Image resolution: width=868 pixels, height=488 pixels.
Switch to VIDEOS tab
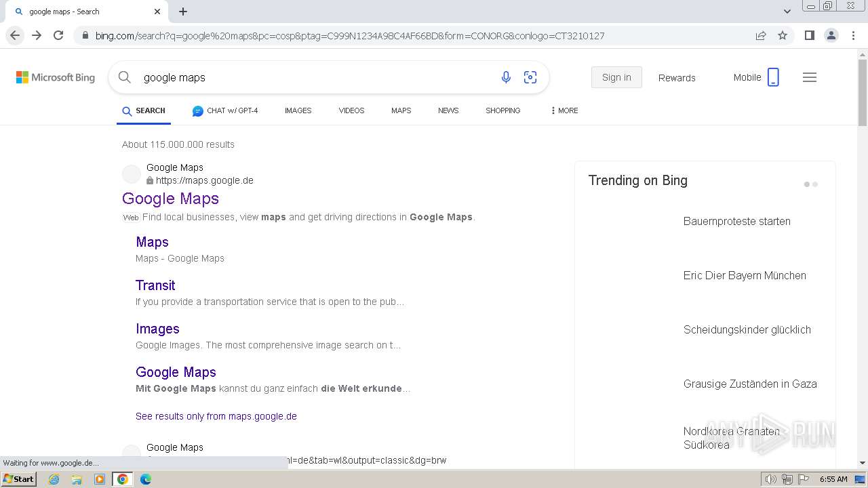coord(351,110)
